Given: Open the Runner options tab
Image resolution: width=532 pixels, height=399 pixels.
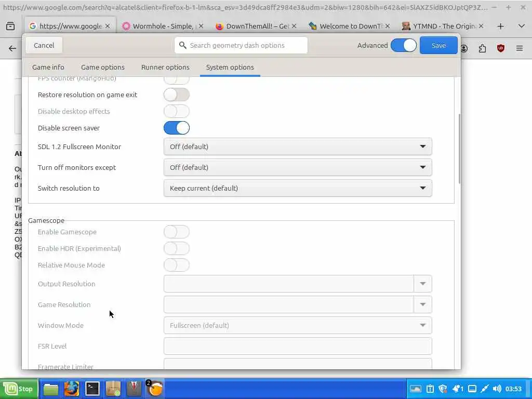Looking at the screenshot, I should tap(165, 67).
